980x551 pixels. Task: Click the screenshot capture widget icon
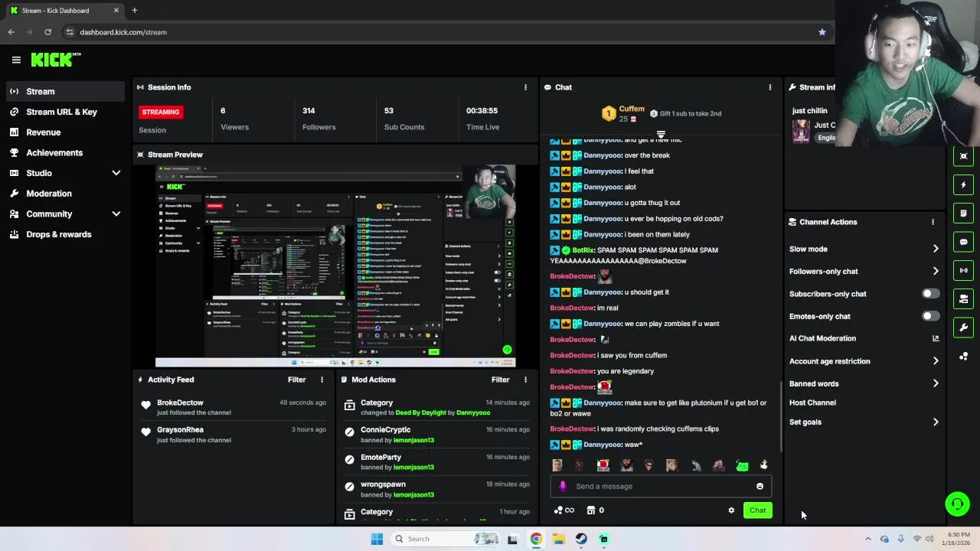click(963, 156)
